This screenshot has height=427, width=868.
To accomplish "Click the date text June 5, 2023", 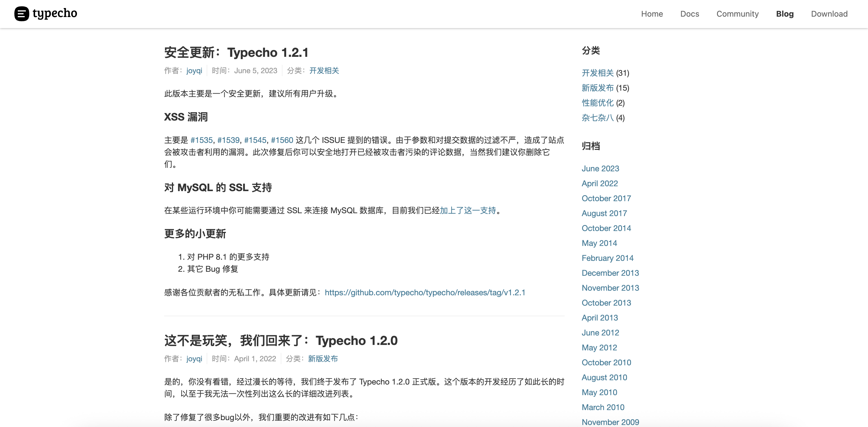I will pos(256,70).
